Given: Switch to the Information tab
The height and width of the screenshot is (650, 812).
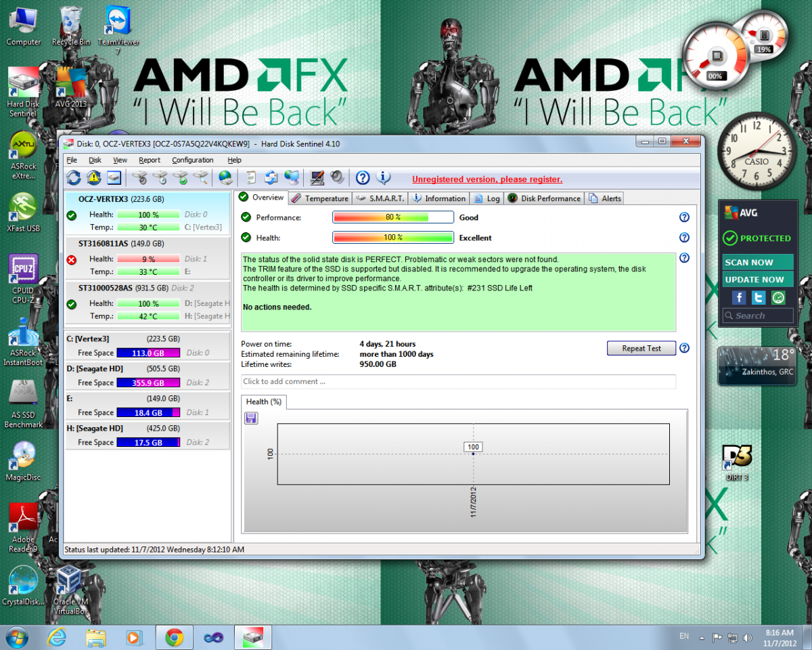Looking at the screenshot, I should pos(438,198).
